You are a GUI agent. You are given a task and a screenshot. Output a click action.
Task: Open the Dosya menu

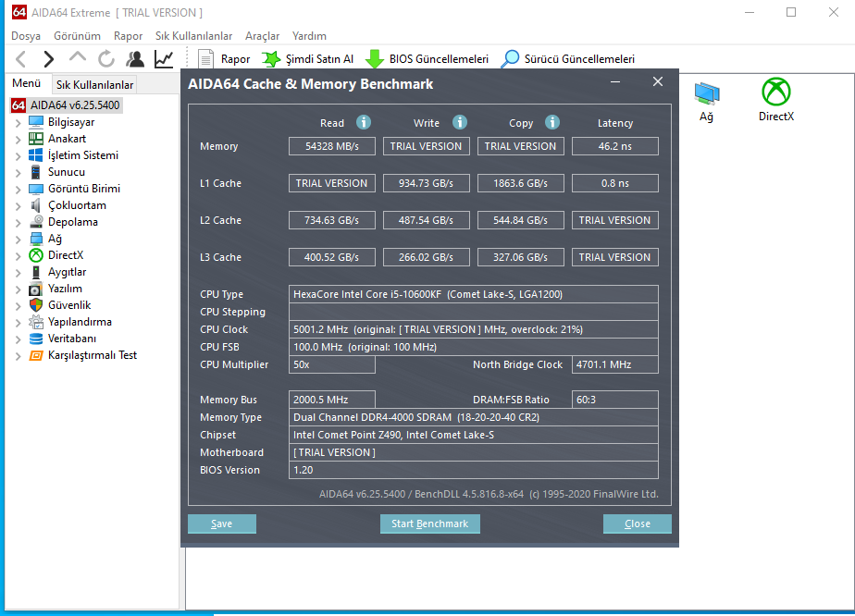(x=26, y=36)
